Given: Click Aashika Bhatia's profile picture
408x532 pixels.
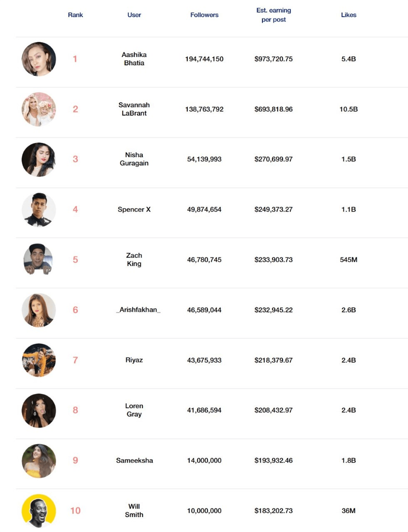Looking at the screenshot, I should (39, 59).
